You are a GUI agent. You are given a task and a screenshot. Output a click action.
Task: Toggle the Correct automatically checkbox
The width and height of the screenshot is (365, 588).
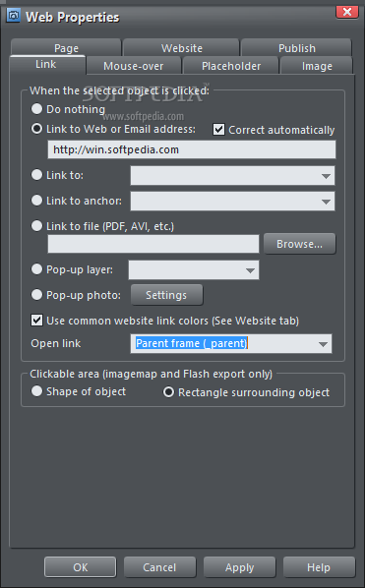tap(219, 130)
